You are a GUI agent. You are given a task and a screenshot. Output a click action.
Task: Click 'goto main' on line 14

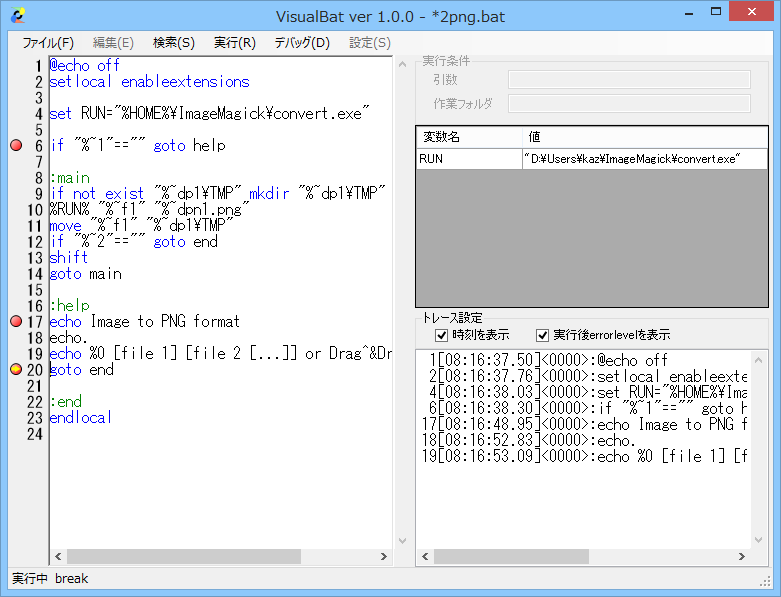[x=86, y=274]
